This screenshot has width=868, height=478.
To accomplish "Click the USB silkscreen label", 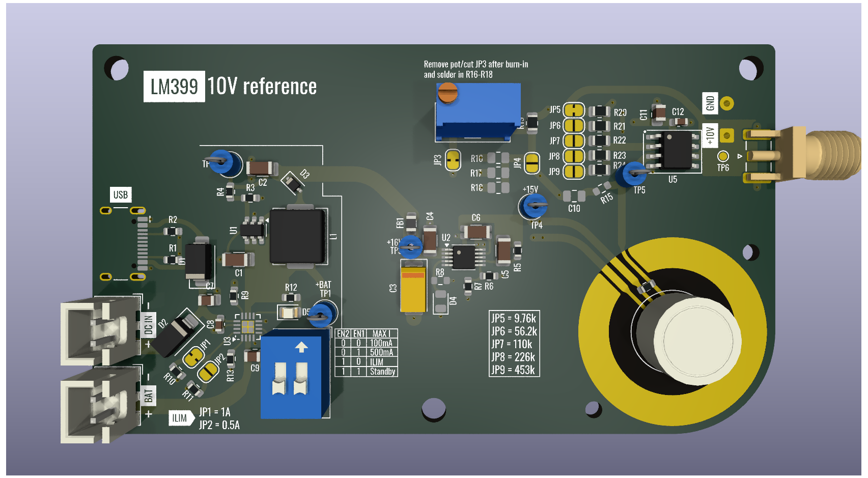I will 121,195.
